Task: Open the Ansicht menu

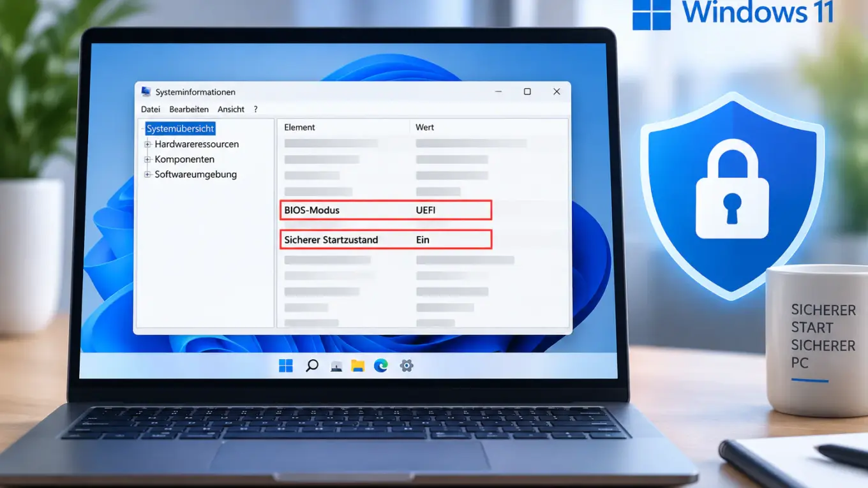Action: point(231,109)
